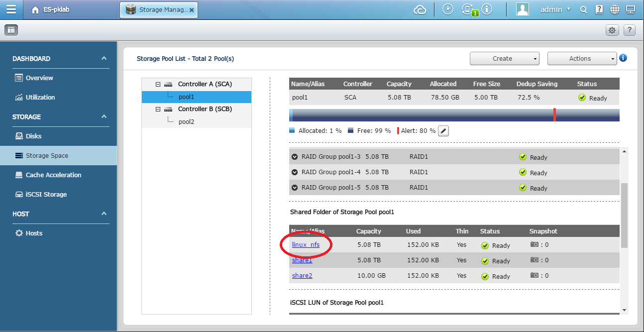The width and height of the screenshot is (644, 332).
Task: Open the linux_nfs shared folder link
Action: click(x=306, y=244)
